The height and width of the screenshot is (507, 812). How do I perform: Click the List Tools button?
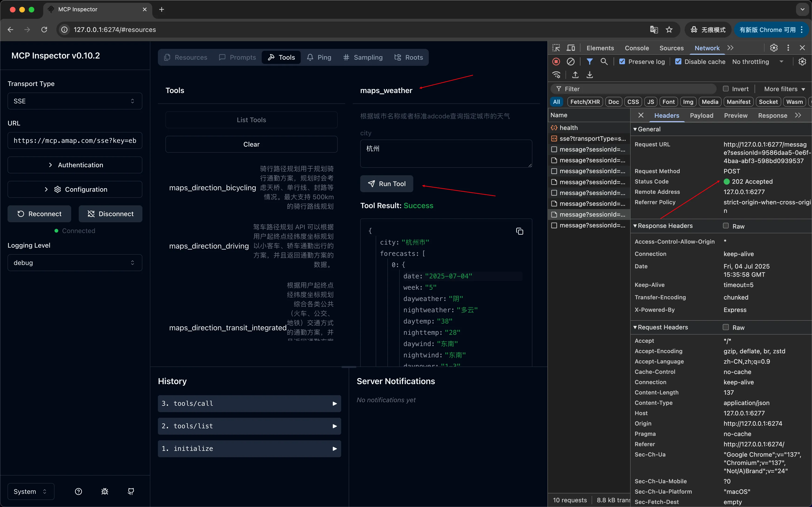[251, 120]
